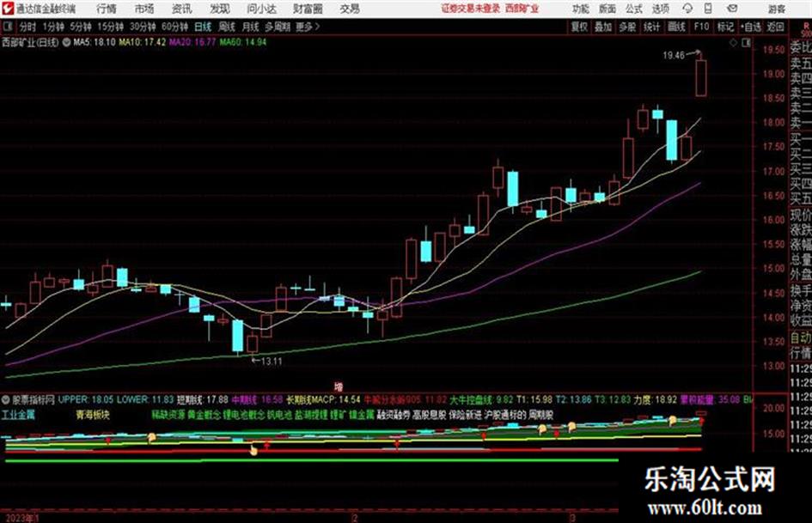This screenshot has height=523, width=812.
Task: Switch to 分时 chart period
Action: pos(28,27)
